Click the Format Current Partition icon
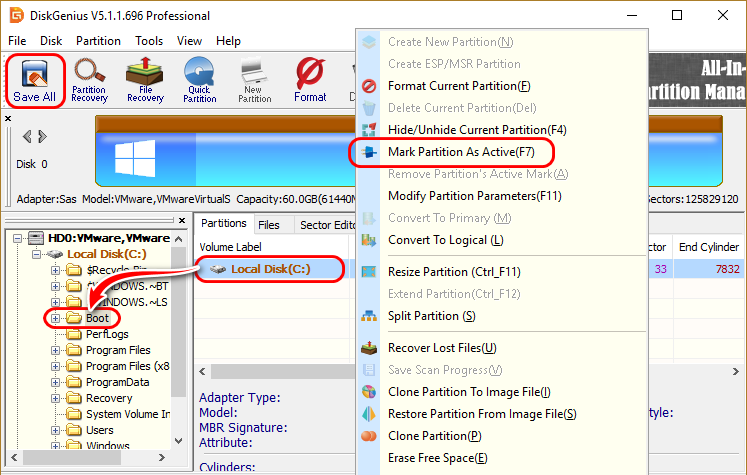 (369, 86)
